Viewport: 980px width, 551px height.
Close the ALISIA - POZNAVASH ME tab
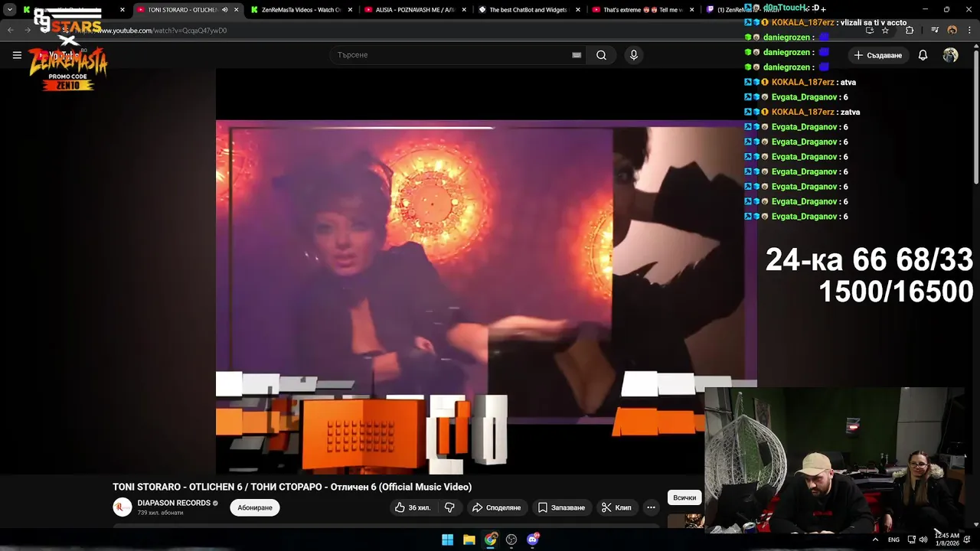[x=464, y=10]
